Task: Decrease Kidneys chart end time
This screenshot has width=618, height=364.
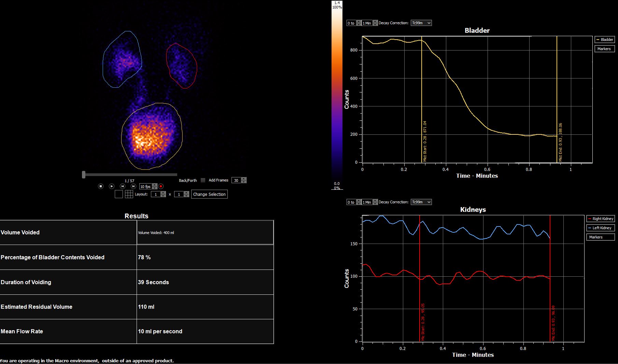Action: coord(375,203)
